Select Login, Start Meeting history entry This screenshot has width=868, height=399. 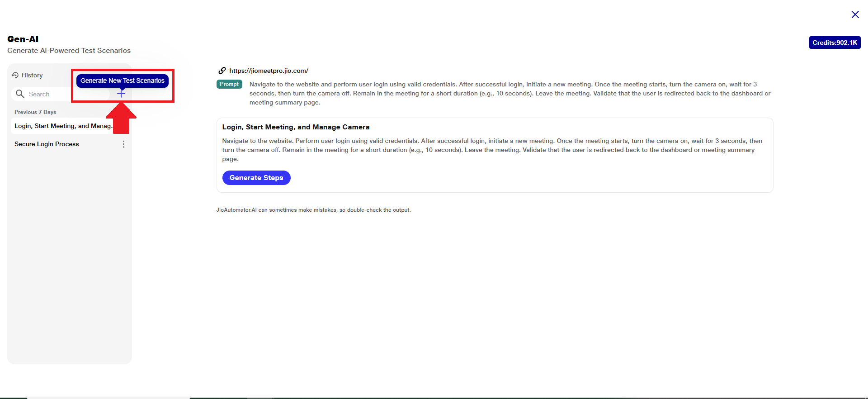(x=62, y=126)
